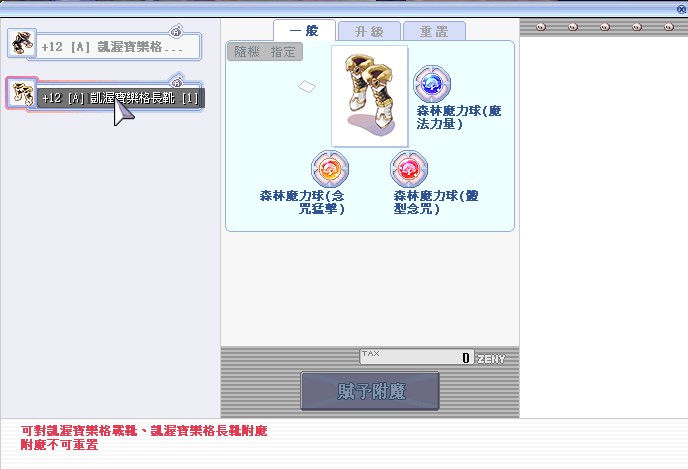
Task: Click the brown boots icon of the first list item
Action: (x=22, y=44)
